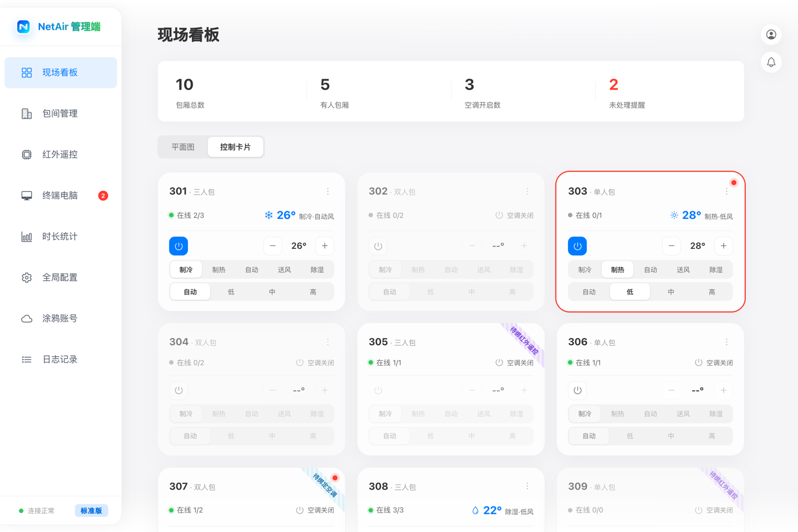The height and width of the screenshot is (532, 798).
Task: Open more options menu for room 302
Action: pos(527,191)
